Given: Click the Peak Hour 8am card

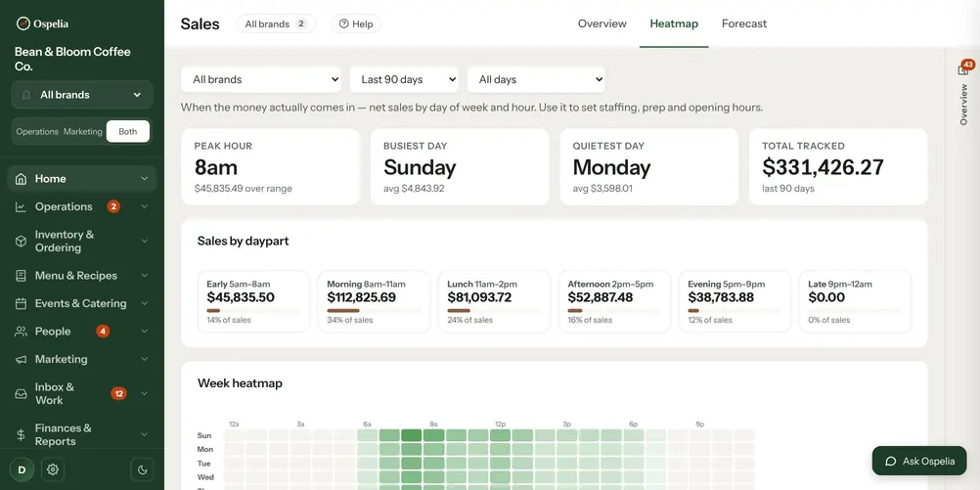Looking at the screenshot, I should click(271, 167).
